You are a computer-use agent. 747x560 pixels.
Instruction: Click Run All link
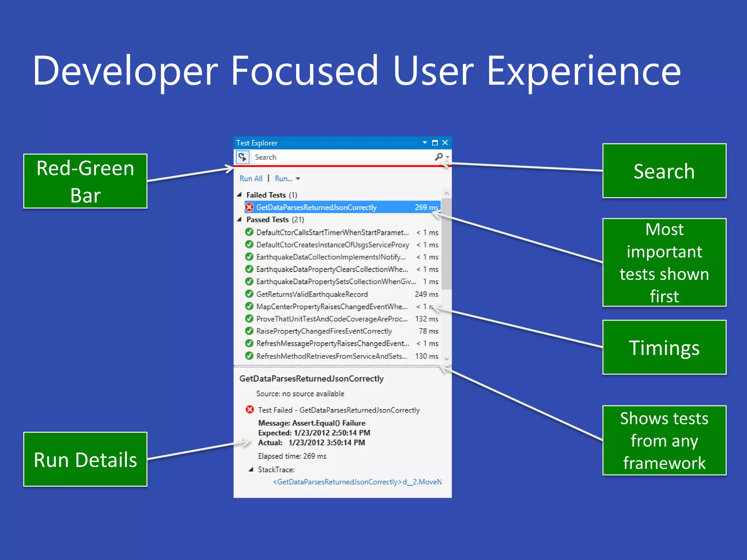point(251,179)
